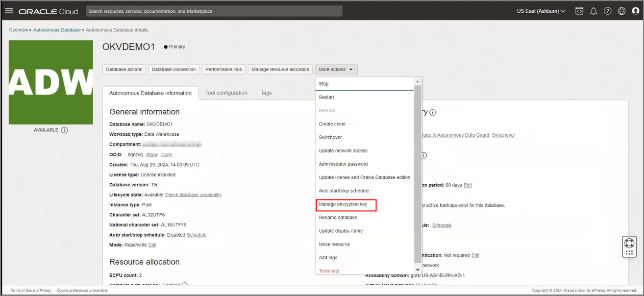Viewport: 644px width, 296px height.
Task: Click the info icon next to AVAILABLE
Action: [x=65, y=130]
